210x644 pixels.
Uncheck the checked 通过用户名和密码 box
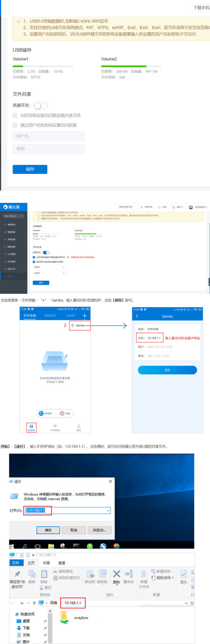(x=34, y=262)
